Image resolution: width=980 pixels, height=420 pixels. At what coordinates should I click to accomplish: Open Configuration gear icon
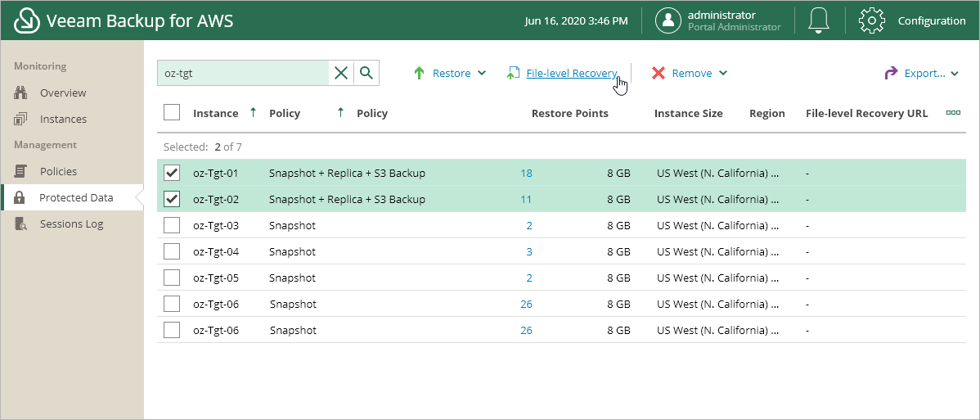point(872,20)
